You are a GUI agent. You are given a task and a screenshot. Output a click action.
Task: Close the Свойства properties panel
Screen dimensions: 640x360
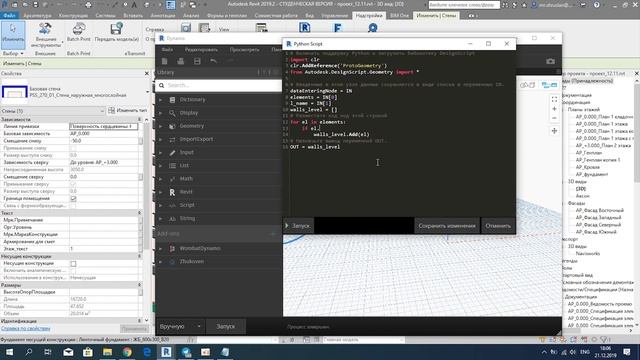[147, 73]
